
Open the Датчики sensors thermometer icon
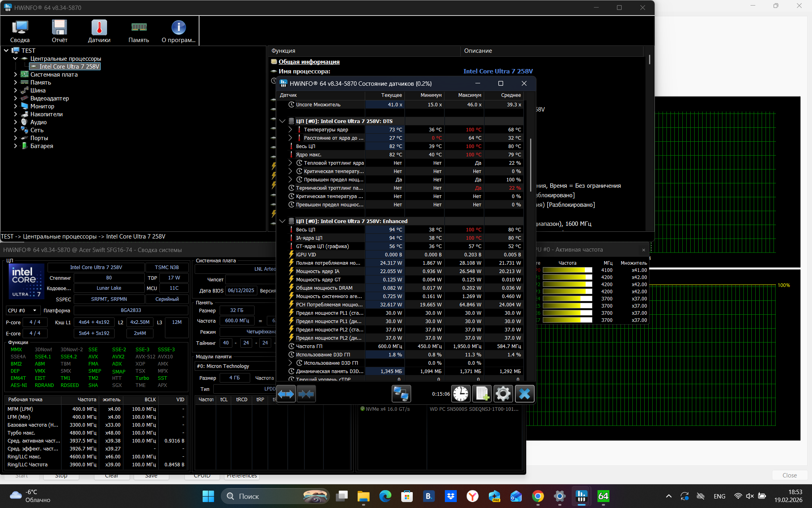pos(99,31)
